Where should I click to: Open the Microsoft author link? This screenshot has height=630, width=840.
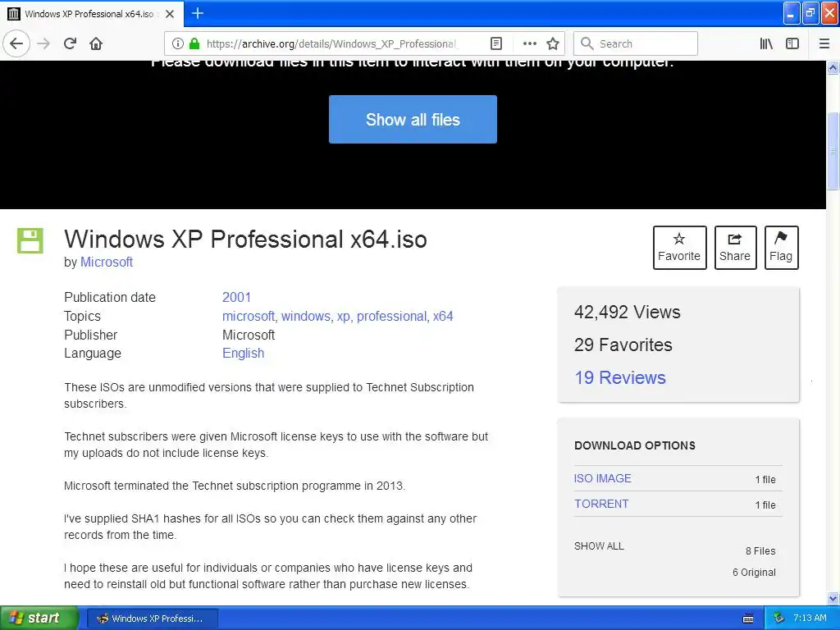pyautogui.click(x=106, y=262)
